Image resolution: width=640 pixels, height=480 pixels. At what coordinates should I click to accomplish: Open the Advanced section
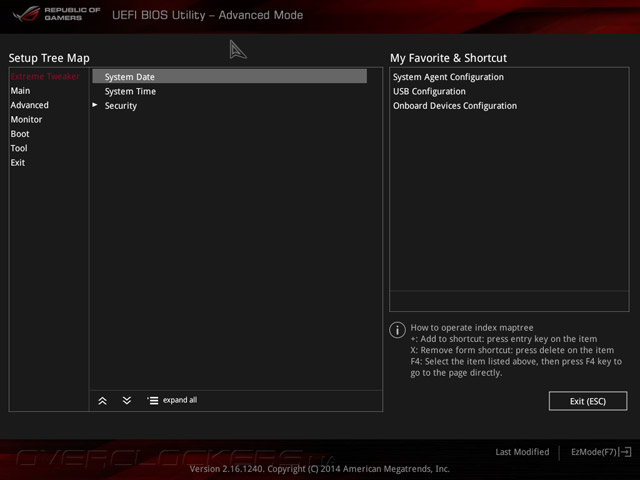(x=29, y=105)
